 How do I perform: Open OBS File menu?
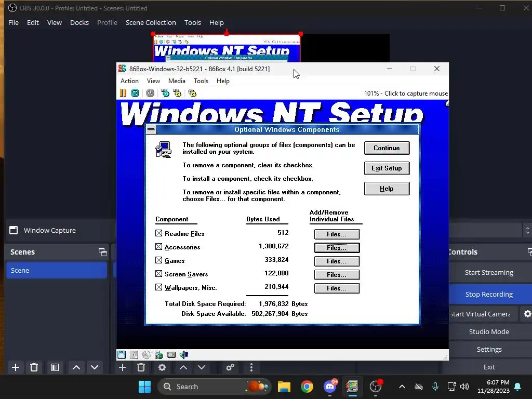click(x=14, y=22)
